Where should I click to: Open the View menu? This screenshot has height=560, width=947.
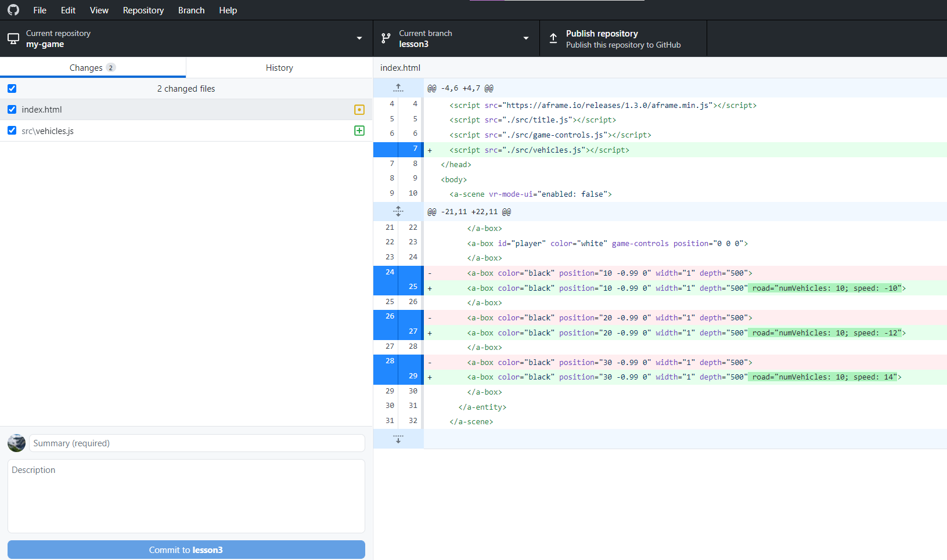pos(99,10)
